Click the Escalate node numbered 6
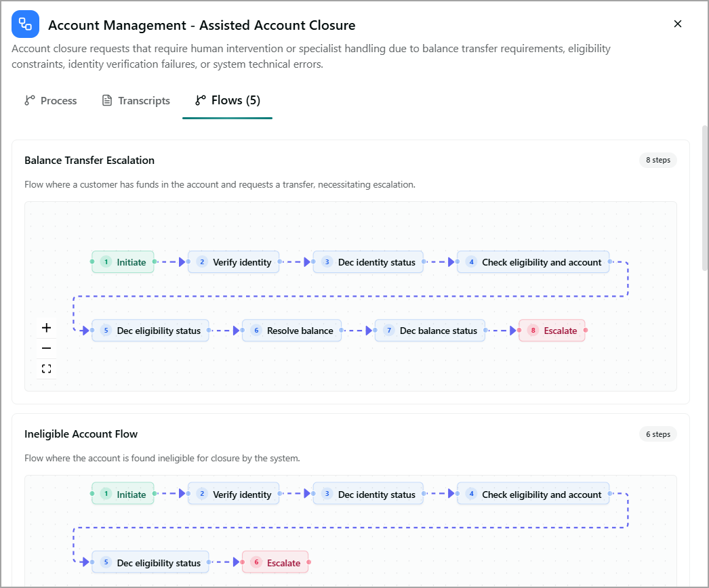 tap(275, 562)
